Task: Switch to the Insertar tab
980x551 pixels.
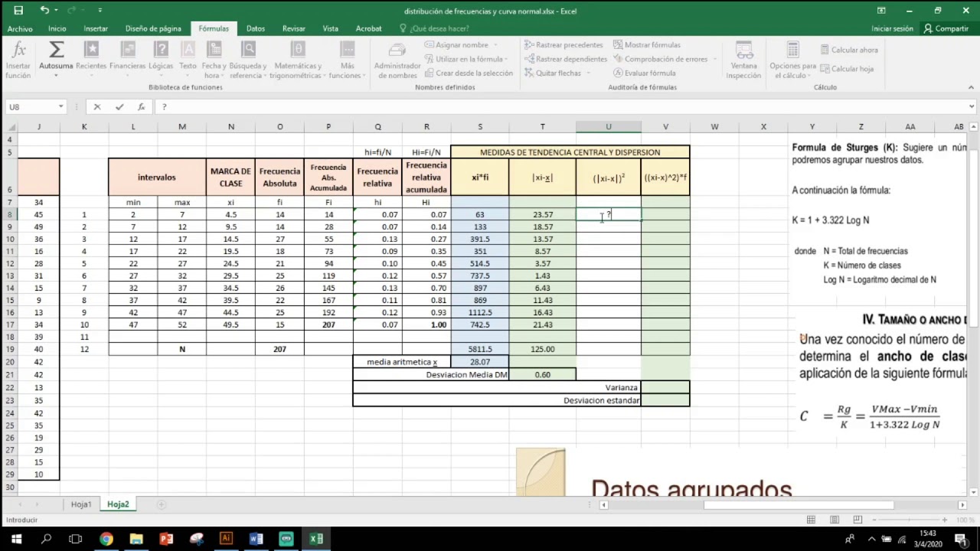Action: [96, 28]
